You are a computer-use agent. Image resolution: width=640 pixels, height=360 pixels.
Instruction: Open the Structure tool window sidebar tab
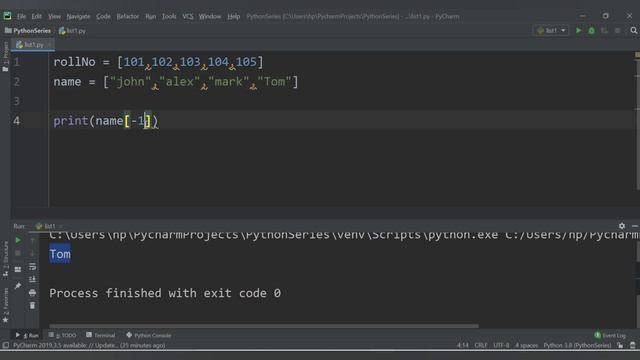click(x=5, y=258)
